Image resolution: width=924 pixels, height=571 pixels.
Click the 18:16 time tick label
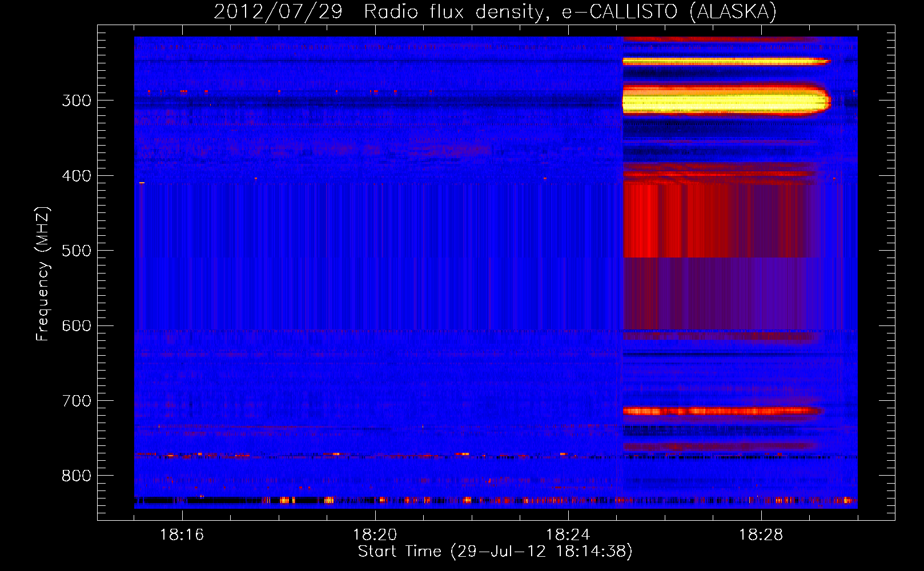(182, 535)
